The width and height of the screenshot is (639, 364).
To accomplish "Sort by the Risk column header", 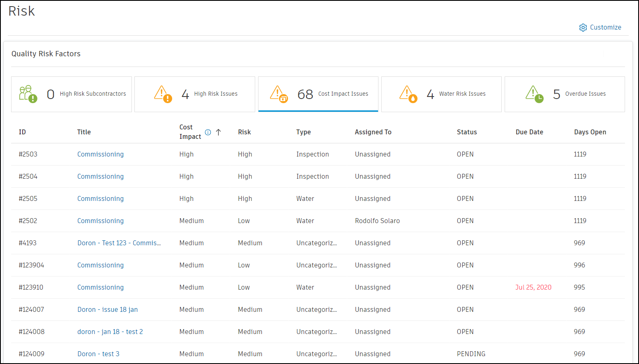I will 244,132.
